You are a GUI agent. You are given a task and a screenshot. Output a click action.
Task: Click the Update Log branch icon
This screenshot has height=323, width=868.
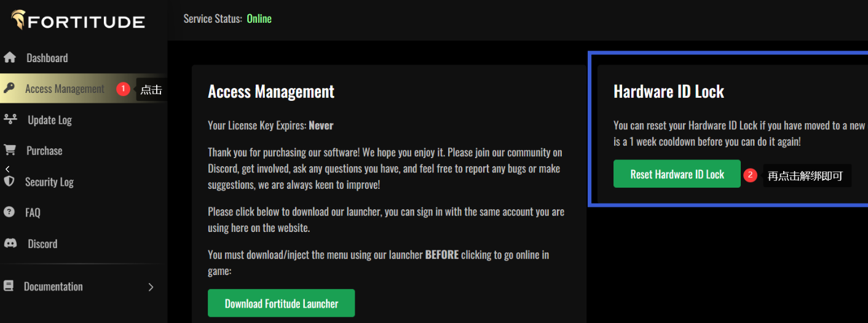click(x=10, y=119)
